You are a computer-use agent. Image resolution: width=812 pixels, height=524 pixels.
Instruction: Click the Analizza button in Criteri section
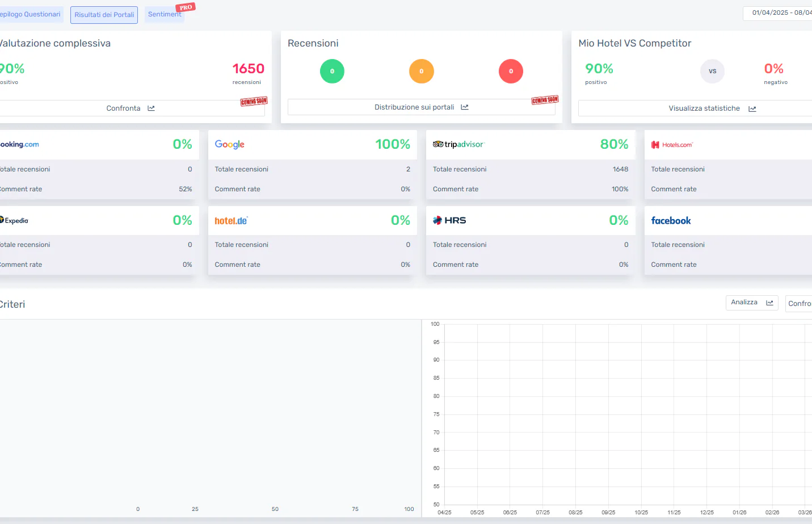[744, 303]
